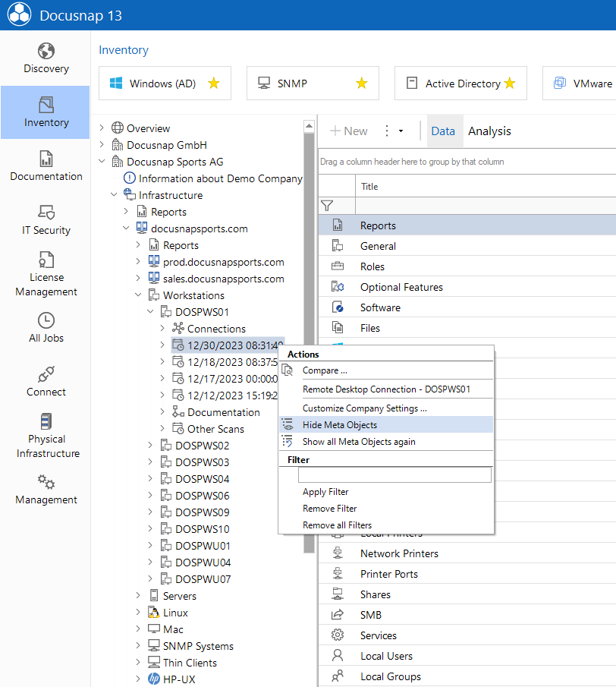Click the Network Printers icon
This screenshot has height=687, width=616.
(337, 553)
